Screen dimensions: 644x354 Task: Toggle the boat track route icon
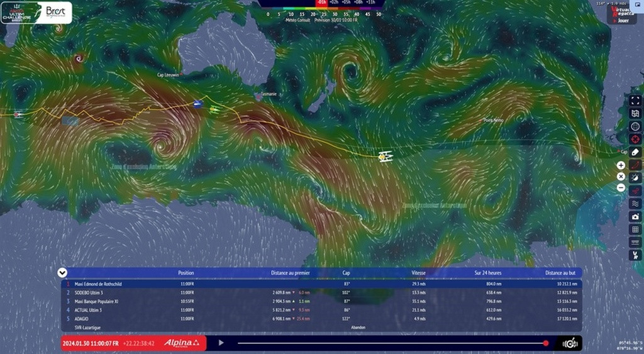tap(635, 165)
